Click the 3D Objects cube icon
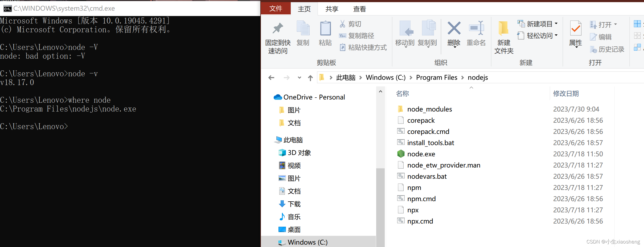 pyautogui.click(x=282, y=153)
